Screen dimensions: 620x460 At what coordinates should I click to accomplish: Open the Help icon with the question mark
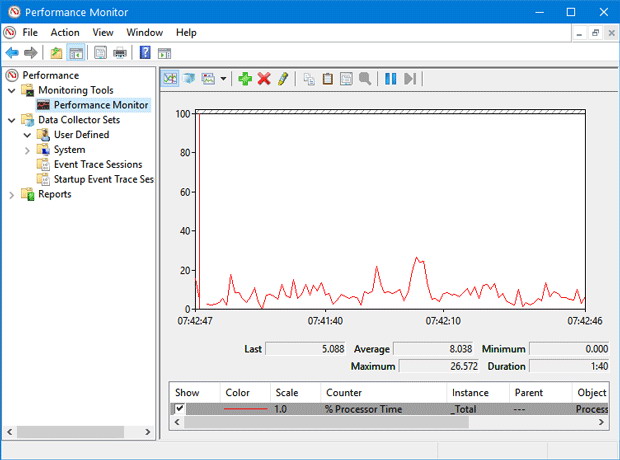click(x=145, y=53)
